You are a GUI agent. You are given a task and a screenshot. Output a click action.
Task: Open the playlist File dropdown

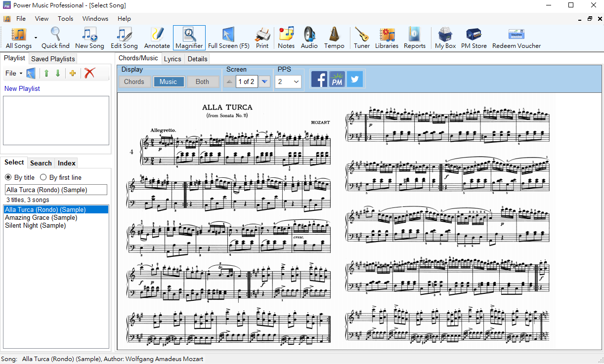[14, 73]
